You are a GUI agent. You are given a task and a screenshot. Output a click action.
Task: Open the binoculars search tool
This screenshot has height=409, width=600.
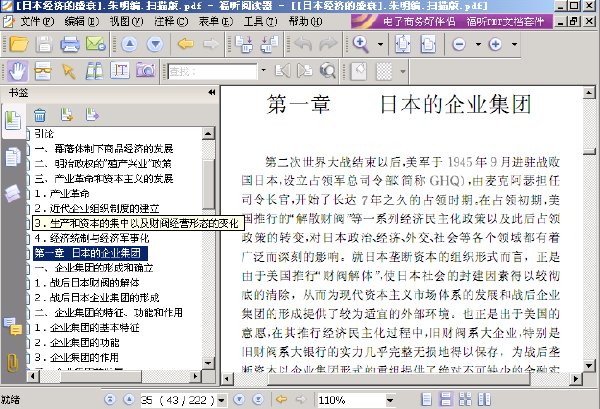[94, 71]
